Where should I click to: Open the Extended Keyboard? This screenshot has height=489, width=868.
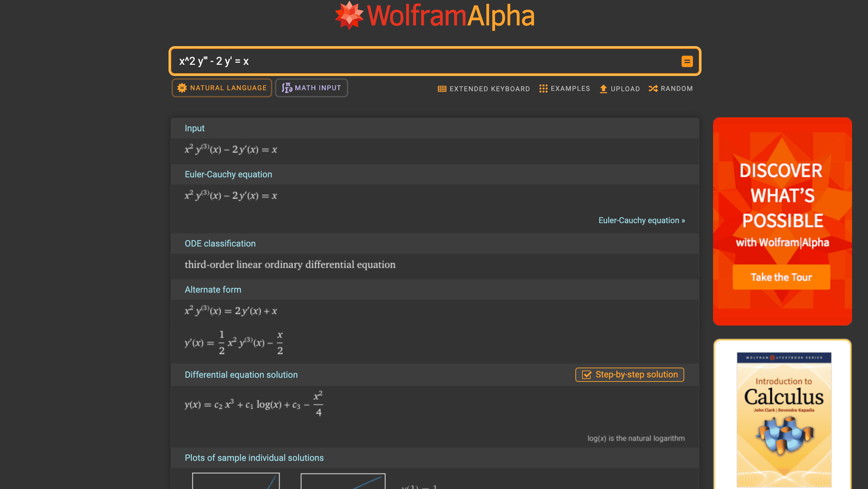(x=483, y=88)
